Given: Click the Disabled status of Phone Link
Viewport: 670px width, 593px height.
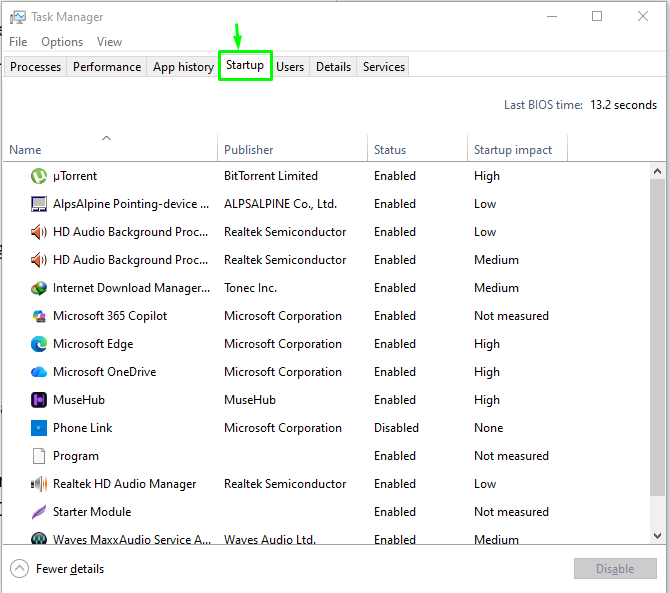Looking at the screenshot, I should click(396, 428).
